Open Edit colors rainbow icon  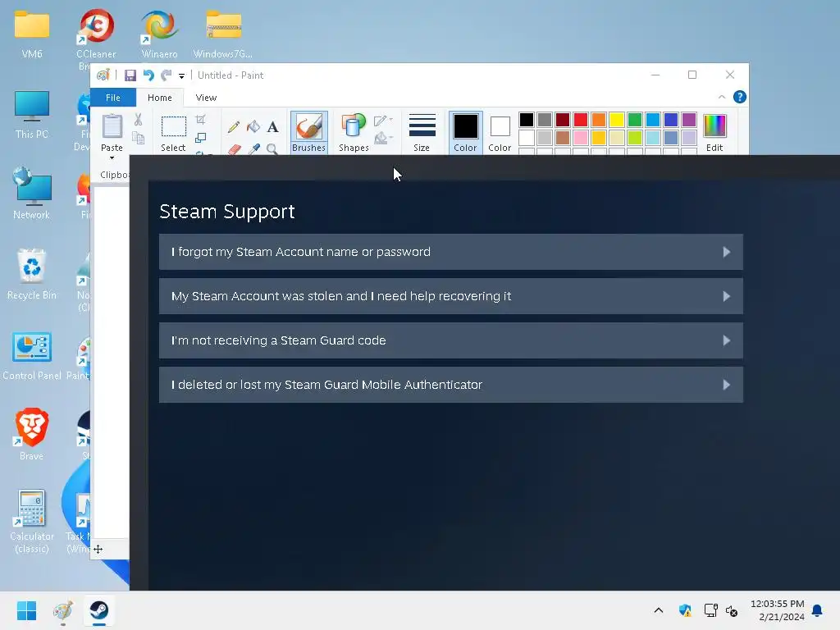pyautogui.click(x=714, y=132)
